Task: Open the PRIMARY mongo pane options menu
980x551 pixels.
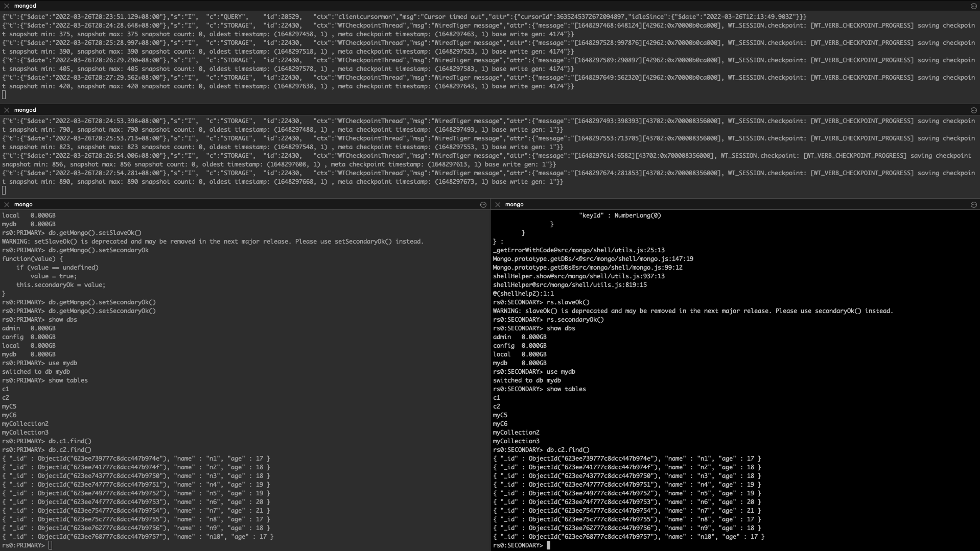Action: point(483,205)
